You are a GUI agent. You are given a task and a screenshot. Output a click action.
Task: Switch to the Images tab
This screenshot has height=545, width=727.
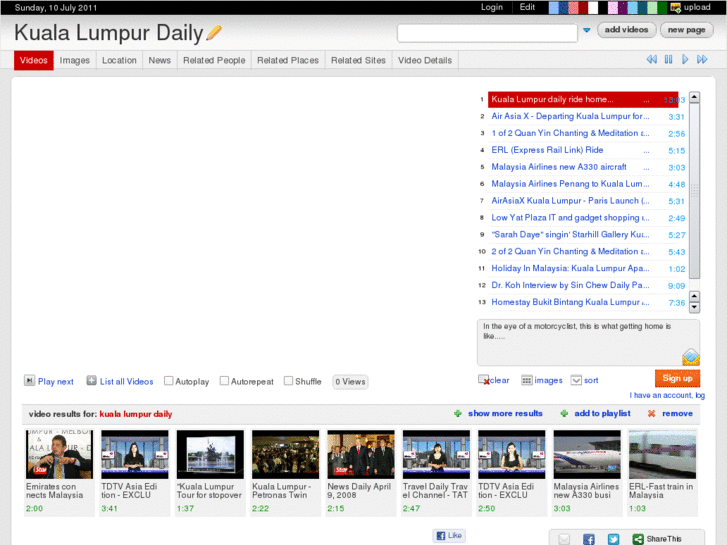pos(75,60)
